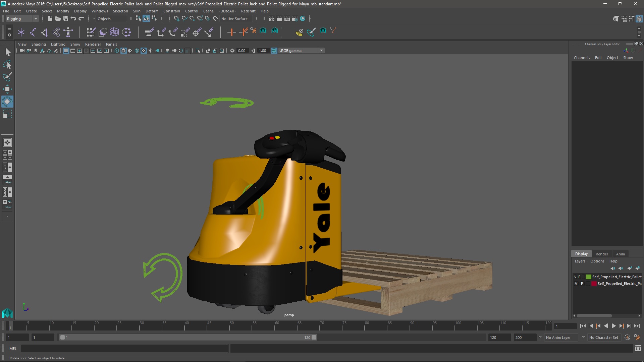The height and width of the screenshot is (362, 644).
Task: Click the red layer color swatch
Action: [x=594, y=284]
